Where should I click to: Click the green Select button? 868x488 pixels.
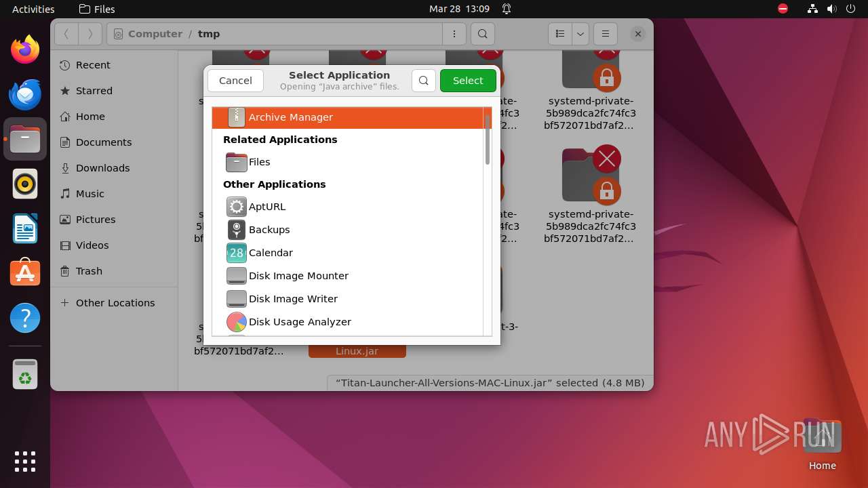pyautogui.click(x=468, y=81)
